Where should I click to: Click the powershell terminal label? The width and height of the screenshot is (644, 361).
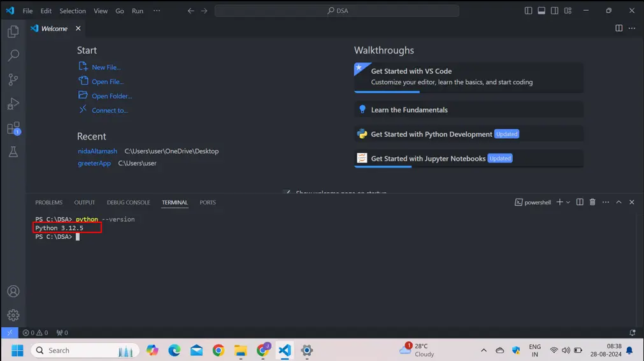[x=533, y=202]
